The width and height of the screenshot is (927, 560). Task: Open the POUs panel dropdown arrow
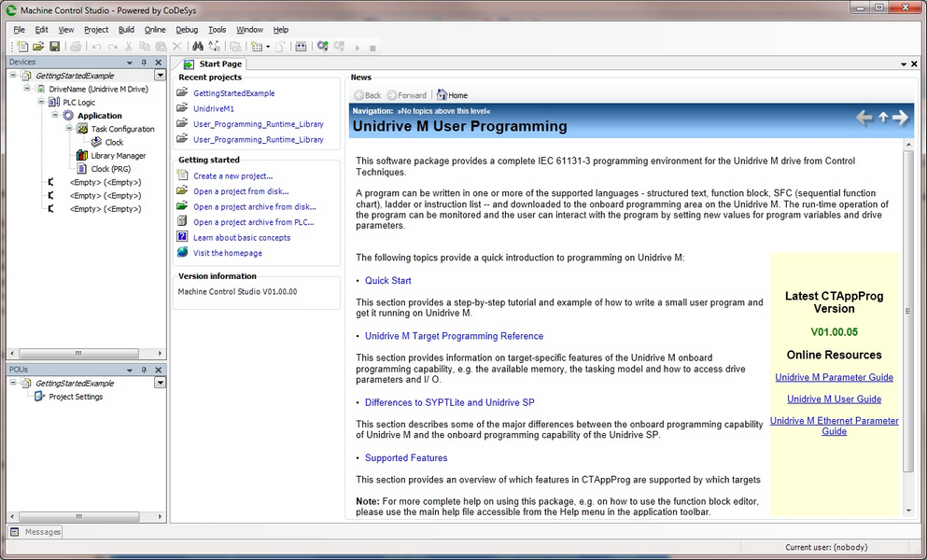130,370
